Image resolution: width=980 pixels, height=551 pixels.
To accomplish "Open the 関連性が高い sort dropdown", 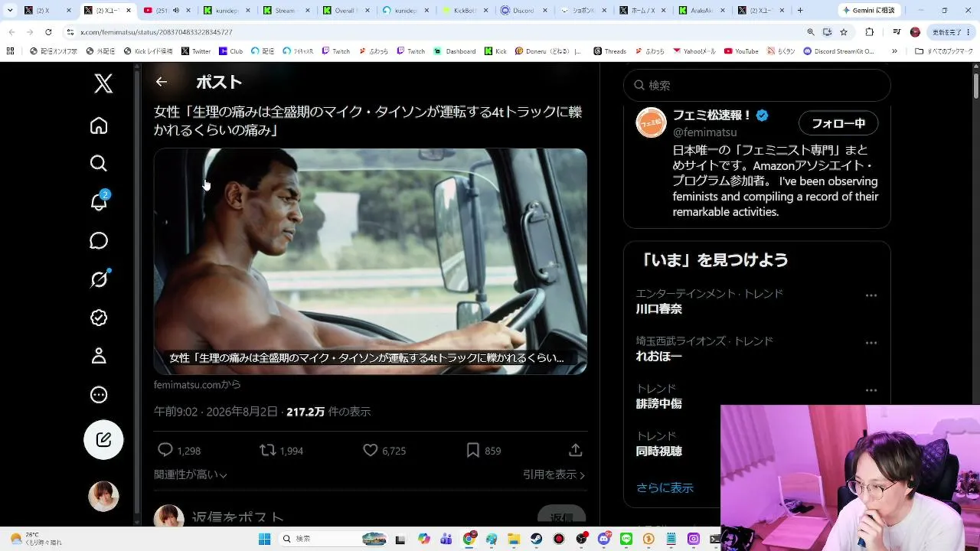I will click(x=191, y=474).
